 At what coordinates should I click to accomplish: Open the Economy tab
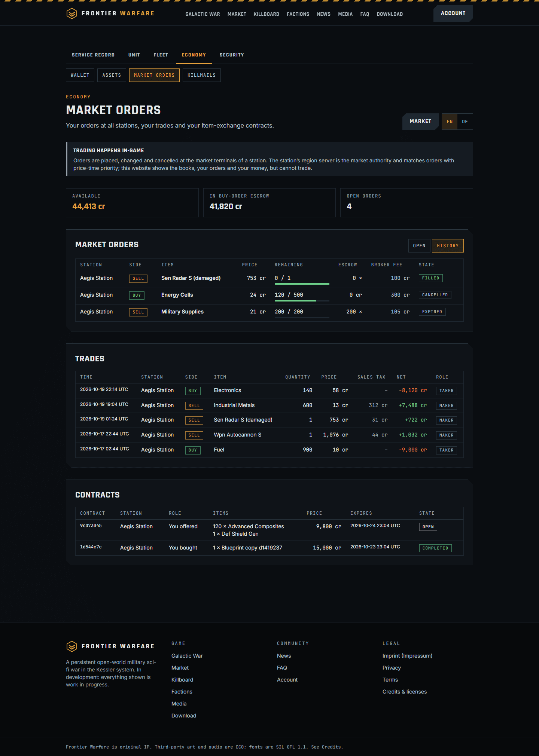[194, 55]
